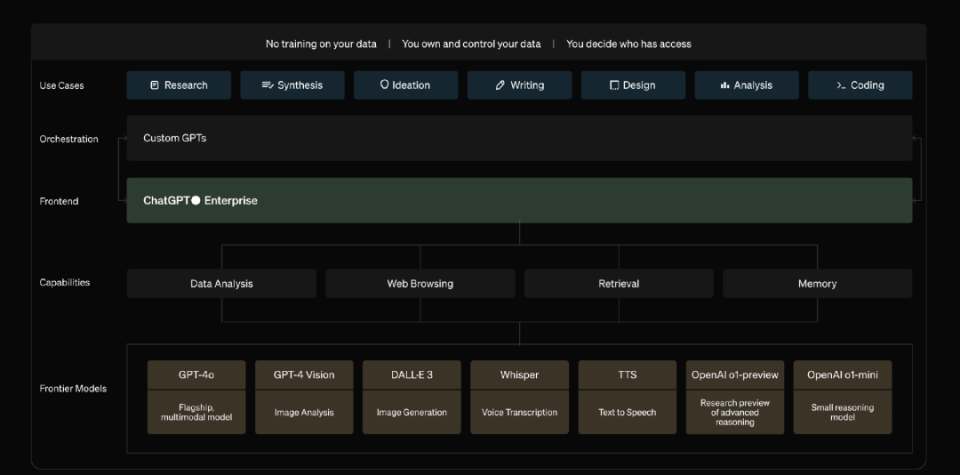Click the Whisper model header
The width and height of the screenshot is (960, 475).
click(x=519, y=375)
